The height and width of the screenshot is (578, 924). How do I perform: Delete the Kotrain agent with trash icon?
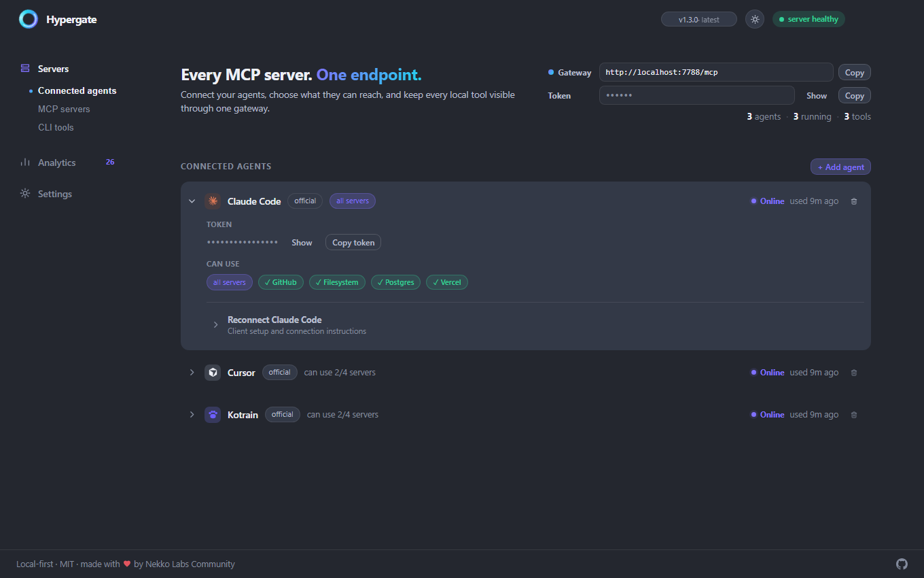(x=854, y=415)
